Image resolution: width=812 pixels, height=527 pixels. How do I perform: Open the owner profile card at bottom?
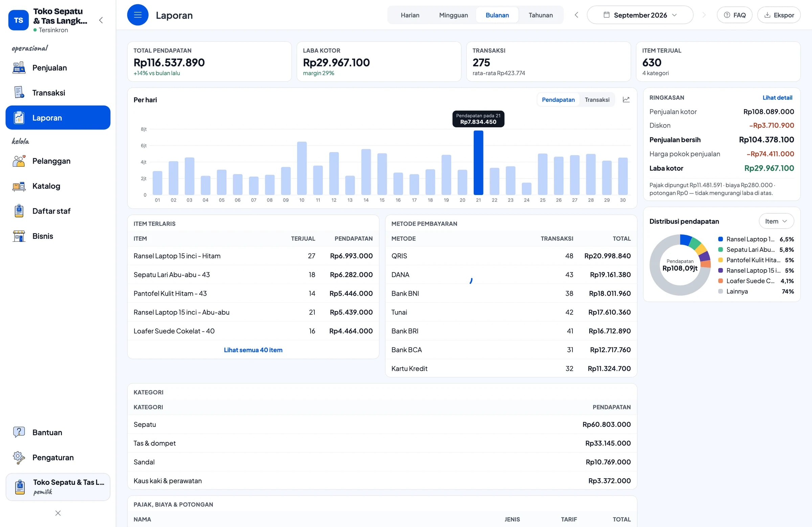(58, 487)
